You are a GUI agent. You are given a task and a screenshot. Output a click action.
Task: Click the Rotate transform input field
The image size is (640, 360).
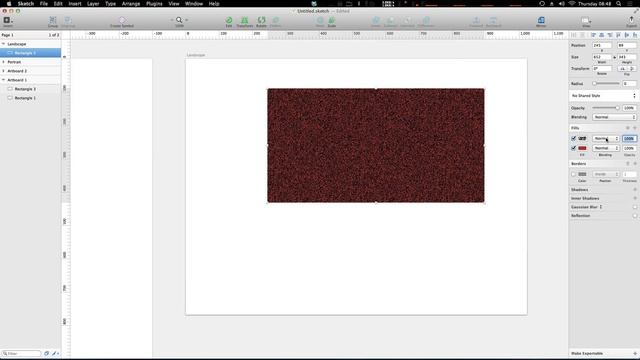pyautogui.click(x=602, y=69)
